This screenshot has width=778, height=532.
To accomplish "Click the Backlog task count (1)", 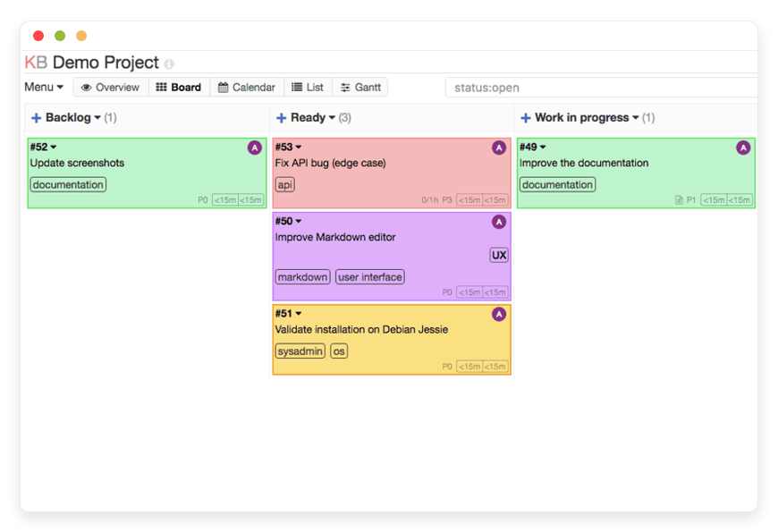I will click(x=110, y=118).
